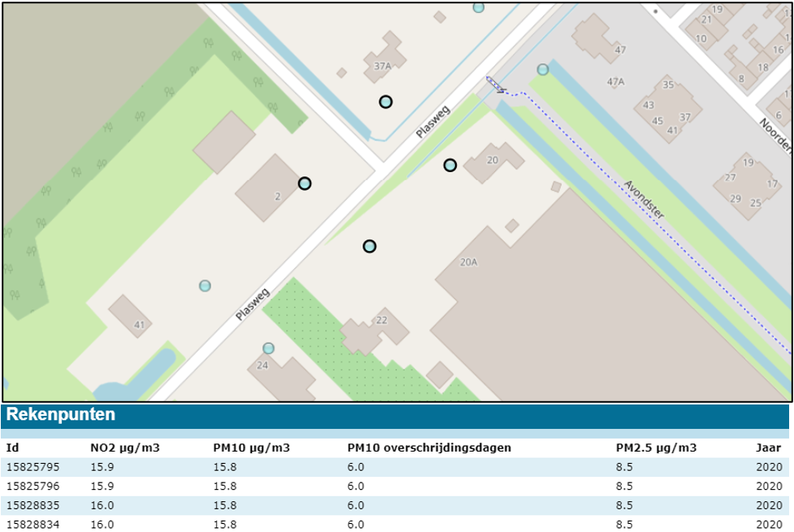
Task: Select the outlined marker near building 20A
Action: 370,247
